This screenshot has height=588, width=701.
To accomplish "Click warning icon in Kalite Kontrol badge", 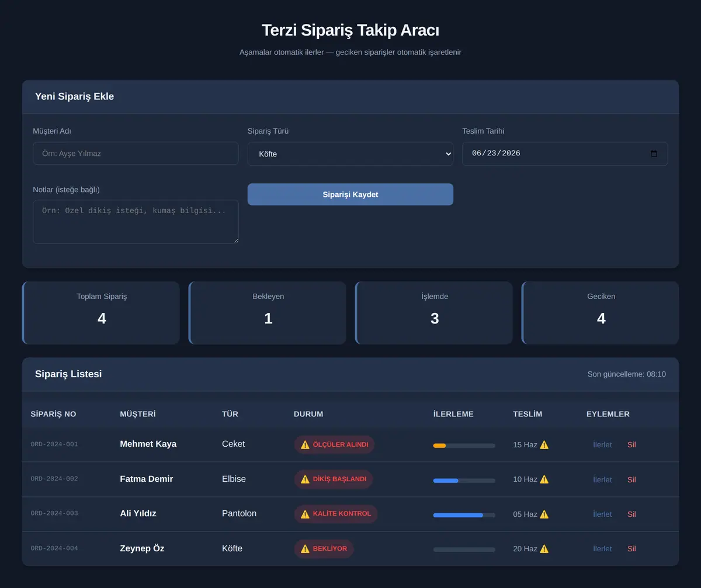I will tap(305, 514).
